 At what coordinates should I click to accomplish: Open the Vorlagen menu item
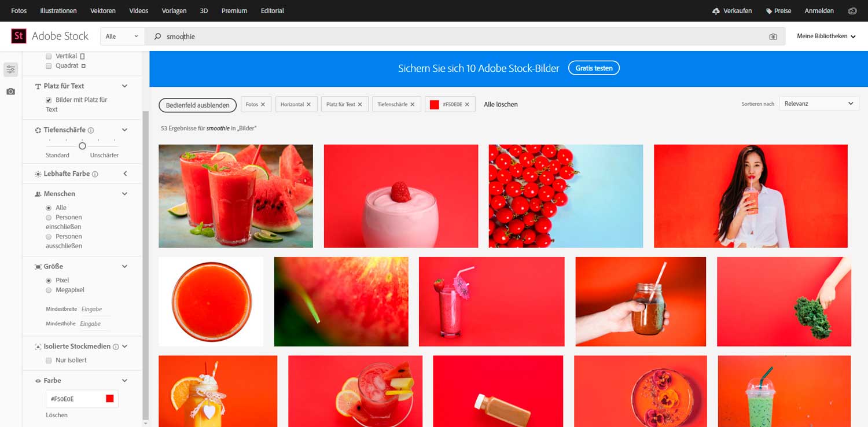(174, 11)
